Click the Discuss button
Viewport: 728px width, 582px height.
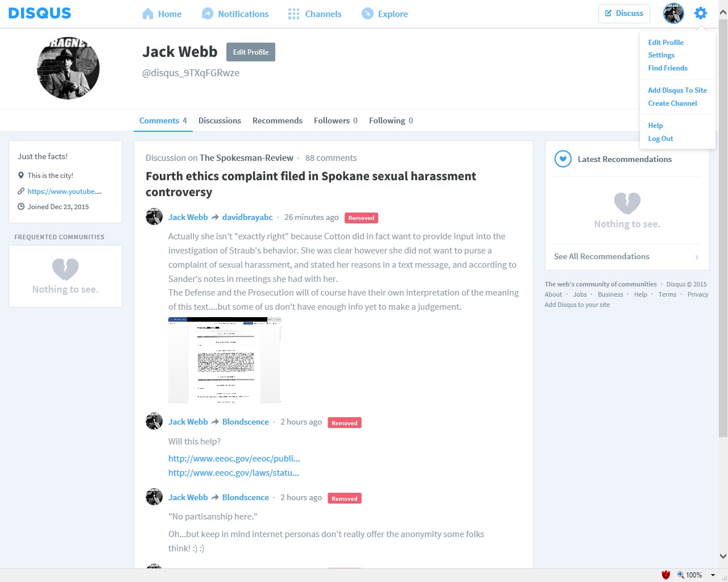624,13
